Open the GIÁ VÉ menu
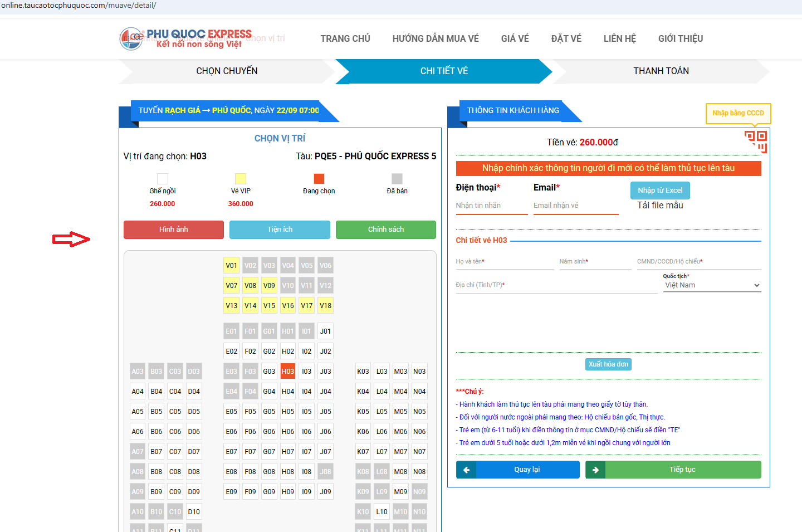802x532 pixels. 515,38
